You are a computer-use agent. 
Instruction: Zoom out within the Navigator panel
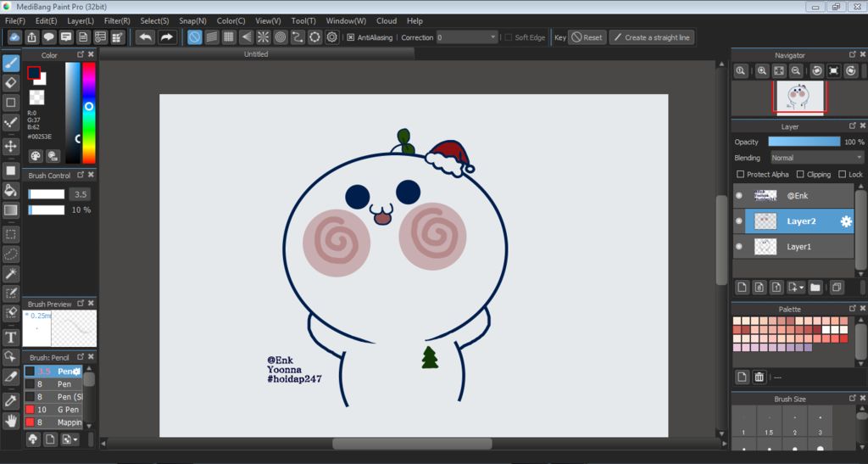796,71
